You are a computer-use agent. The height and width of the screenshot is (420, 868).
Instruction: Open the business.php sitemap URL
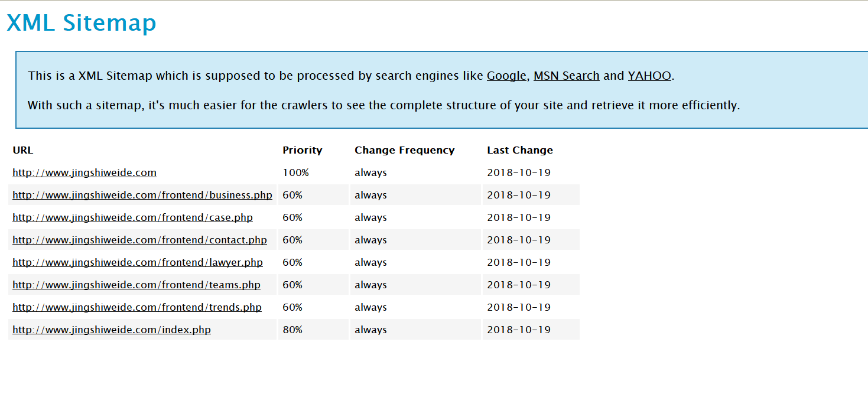[x=142, y=196]
